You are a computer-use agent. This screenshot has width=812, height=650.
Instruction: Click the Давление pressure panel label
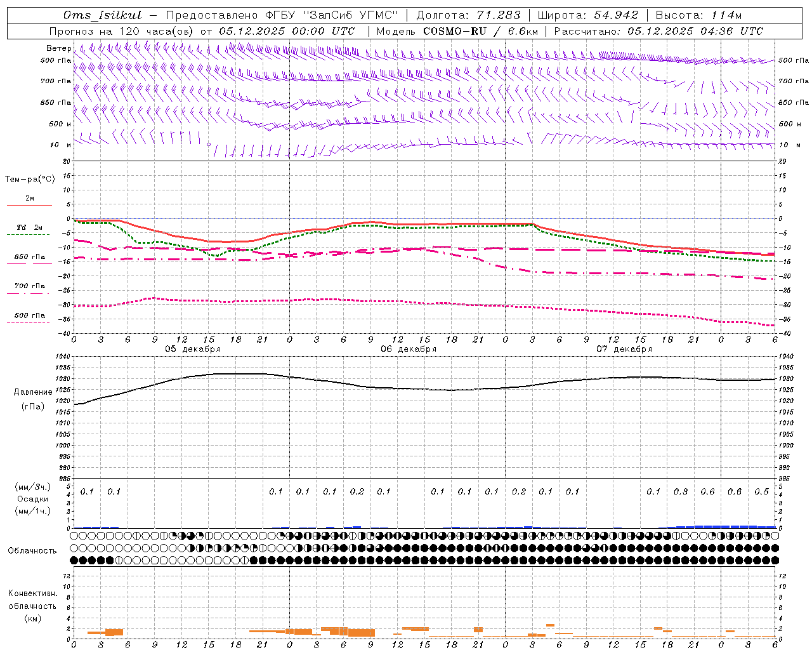pos(33,392)
